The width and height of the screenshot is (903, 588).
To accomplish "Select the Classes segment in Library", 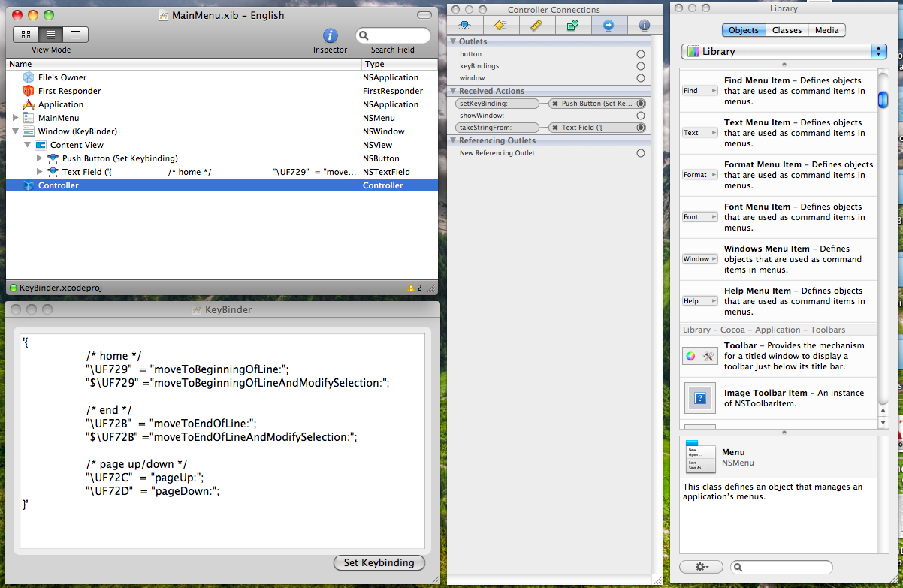I will click(x=787, y=30).
